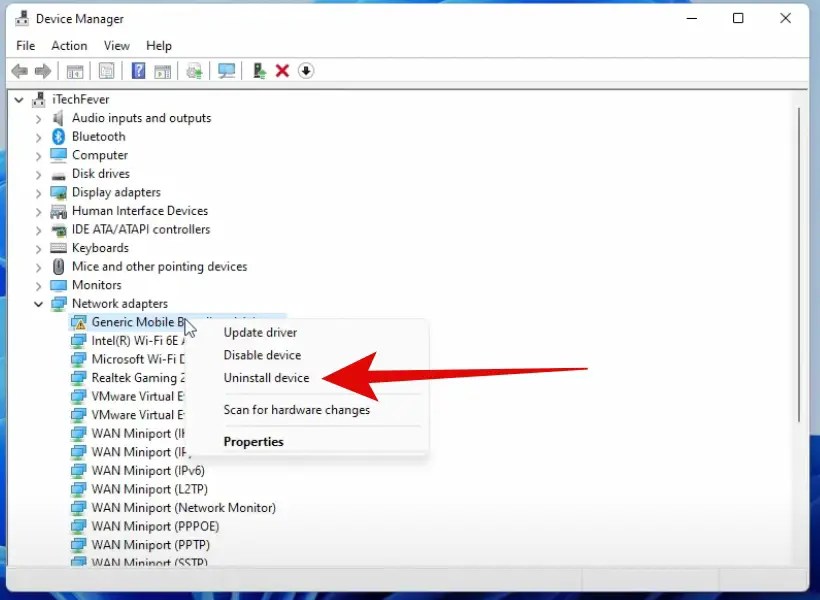The image size is (820, 600).
Task: Open Properties via the toolbar icon
Action: point(105,70)
